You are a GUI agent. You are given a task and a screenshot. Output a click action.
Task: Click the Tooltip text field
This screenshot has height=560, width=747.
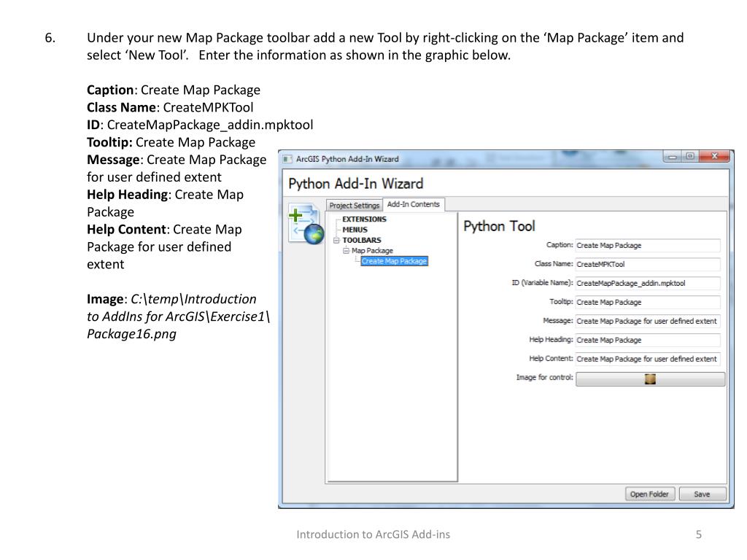pyautogui.click(x=648, y=303)
